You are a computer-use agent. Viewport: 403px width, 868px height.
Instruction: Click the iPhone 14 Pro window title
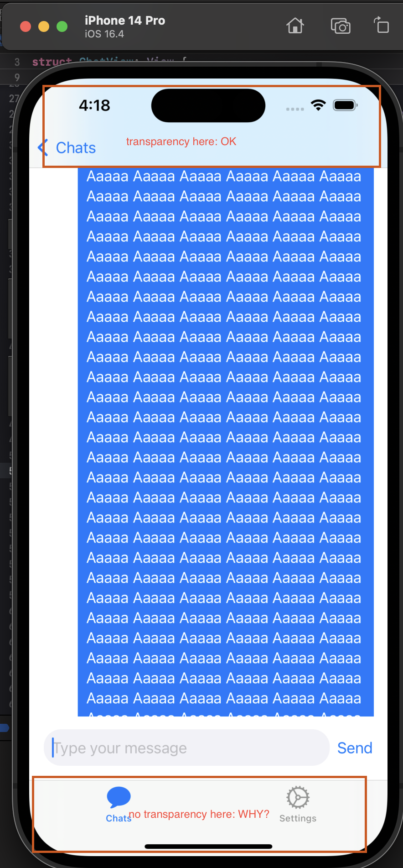point(125,21)
